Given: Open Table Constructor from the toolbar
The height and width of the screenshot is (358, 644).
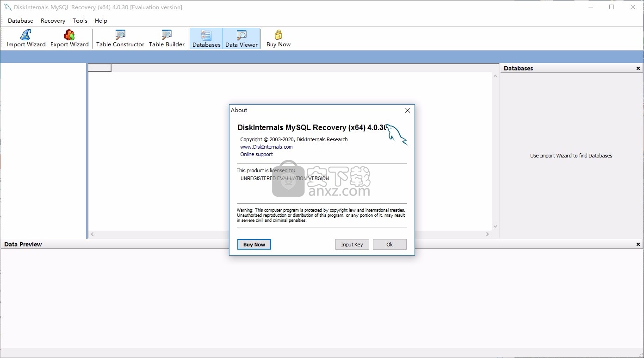Looking at the screenshot, I should [120, 38].
